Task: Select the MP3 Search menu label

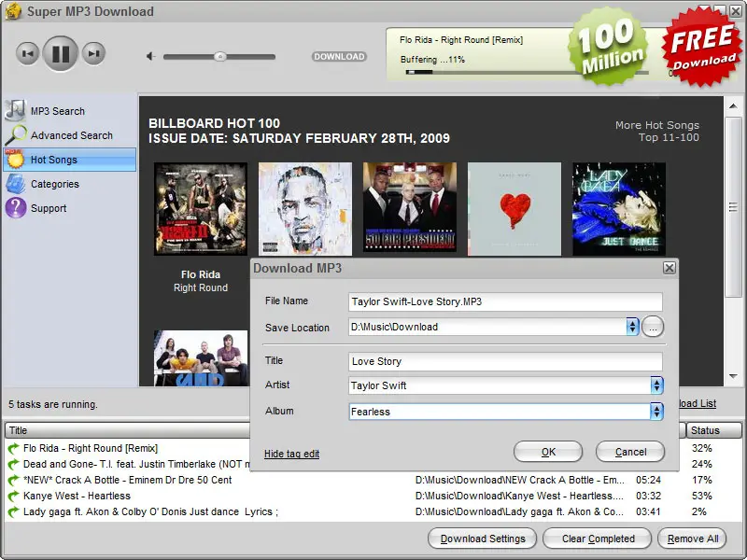Action: point(58,111)
